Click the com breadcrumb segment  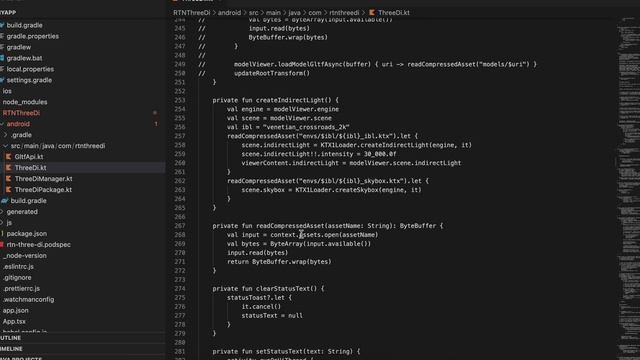(x=315, y=13)
